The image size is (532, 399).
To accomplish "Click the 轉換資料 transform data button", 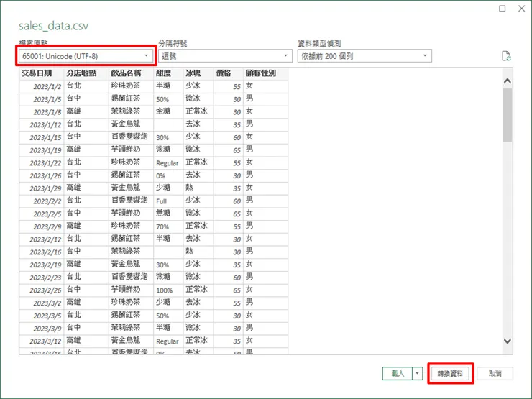I will 450,374.
